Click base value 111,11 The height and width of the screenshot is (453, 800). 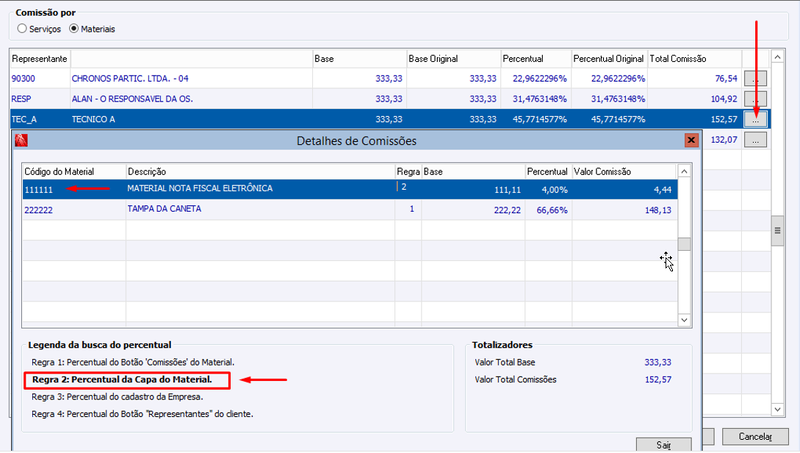(x=507, y=190)
